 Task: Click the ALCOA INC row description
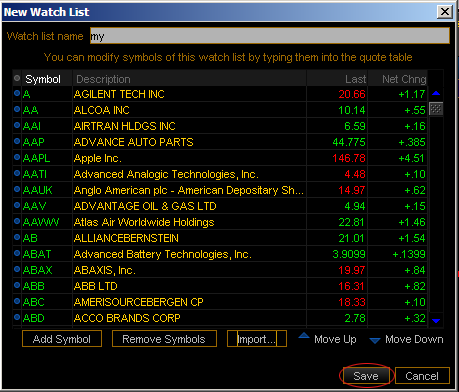tap(102, 110)
